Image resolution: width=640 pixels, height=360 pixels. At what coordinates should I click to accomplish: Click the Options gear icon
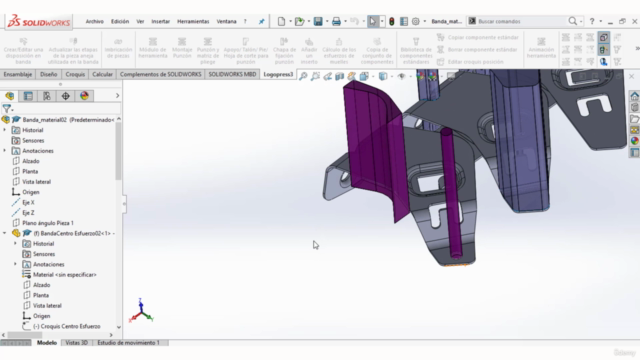point(416,21)
